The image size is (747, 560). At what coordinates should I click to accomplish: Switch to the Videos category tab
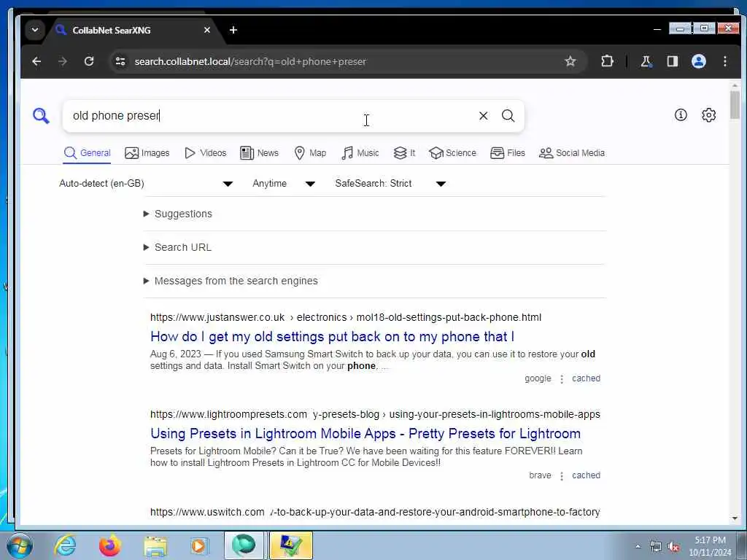pyautogui.click(x=205, y=153)
